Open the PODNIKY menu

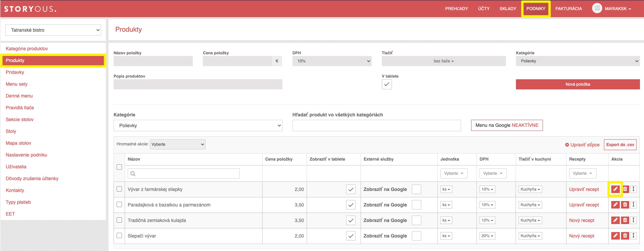(x=536, y=9)
